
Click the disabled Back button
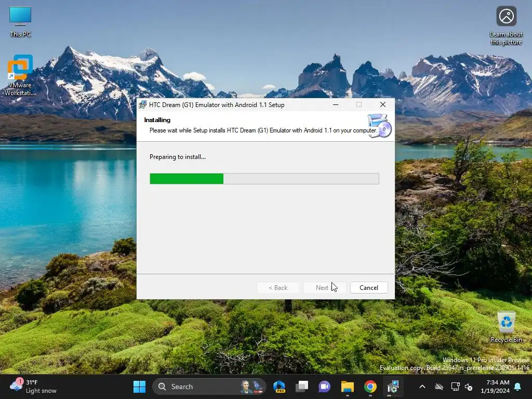click(x=278, y=288)
